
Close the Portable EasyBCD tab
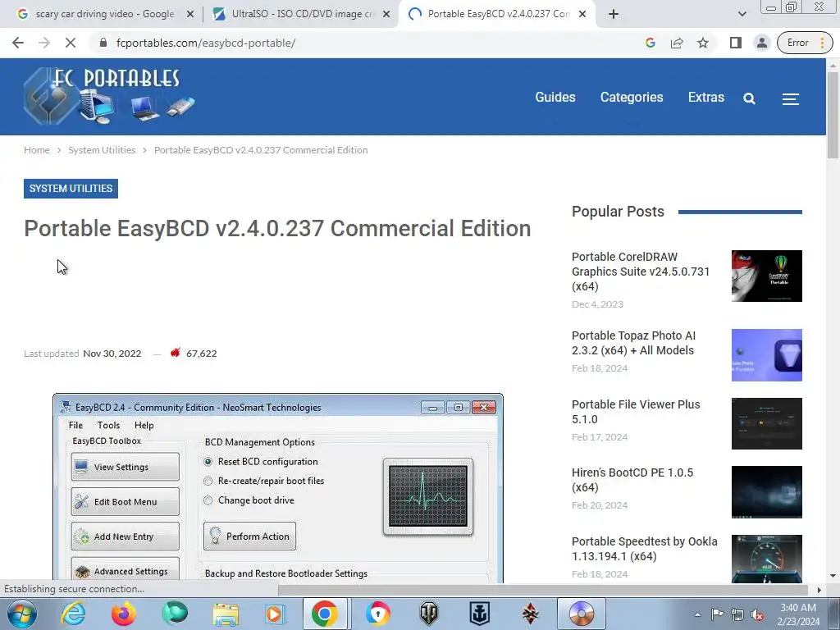click(x=583, y=15)
